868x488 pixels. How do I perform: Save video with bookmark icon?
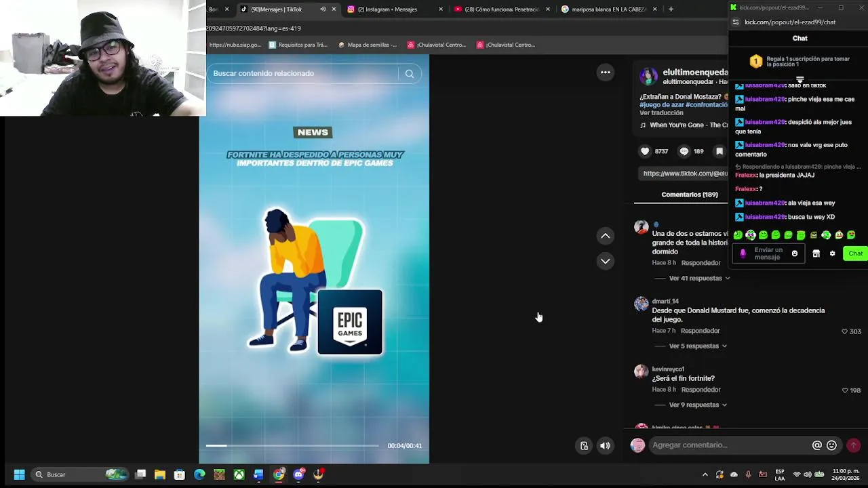pos(719,151)
